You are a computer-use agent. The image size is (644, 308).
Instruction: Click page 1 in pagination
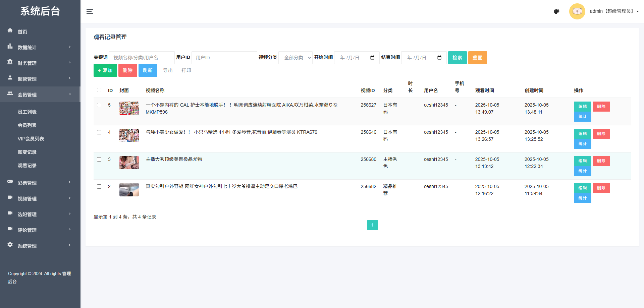[x=372, y=225]
